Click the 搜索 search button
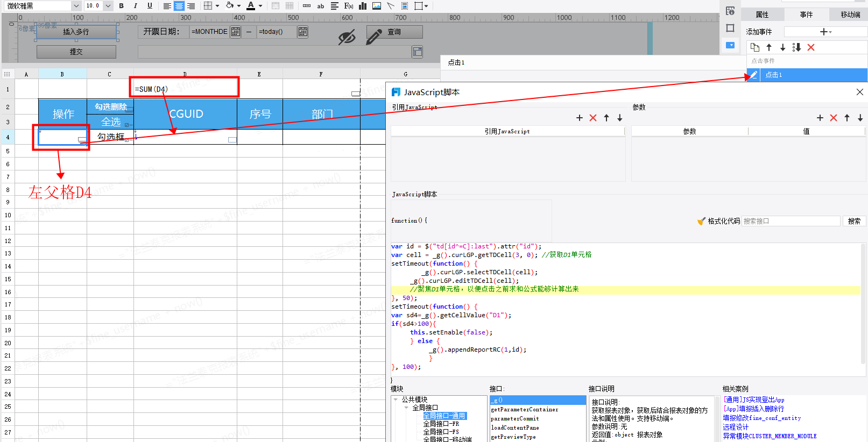The image size is (868, 442). click(x=854, y=221)
